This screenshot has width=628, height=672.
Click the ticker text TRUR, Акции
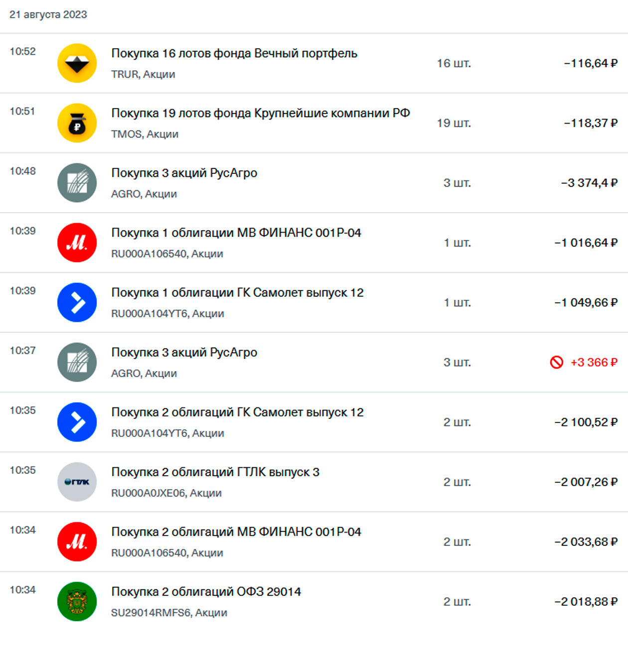(x=143, y=74)
